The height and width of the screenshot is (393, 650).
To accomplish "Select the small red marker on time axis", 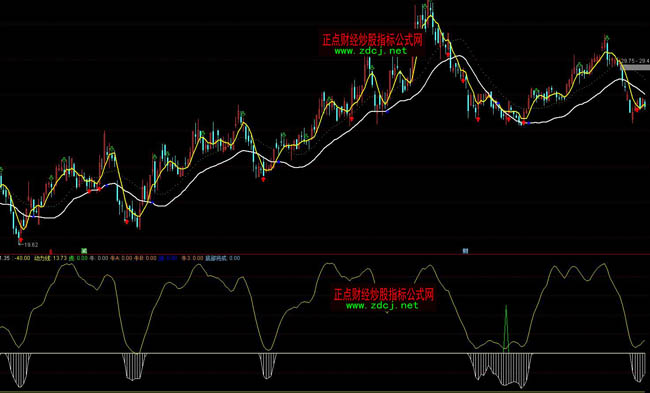I will [51, 251].
